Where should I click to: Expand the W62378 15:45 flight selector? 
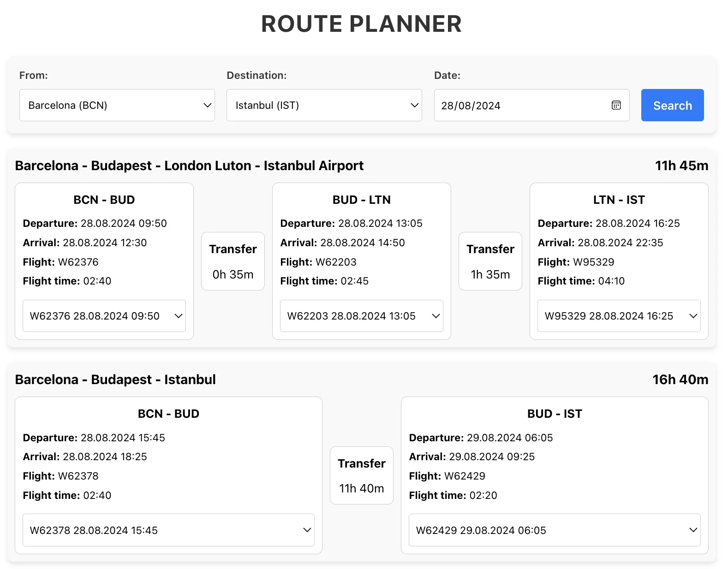(168, 530)
